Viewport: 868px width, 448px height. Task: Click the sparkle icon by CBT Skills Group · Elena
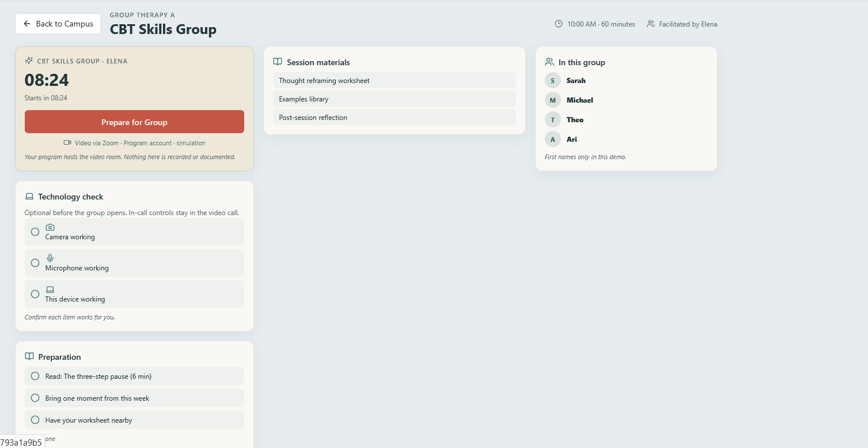coord(29,61)
